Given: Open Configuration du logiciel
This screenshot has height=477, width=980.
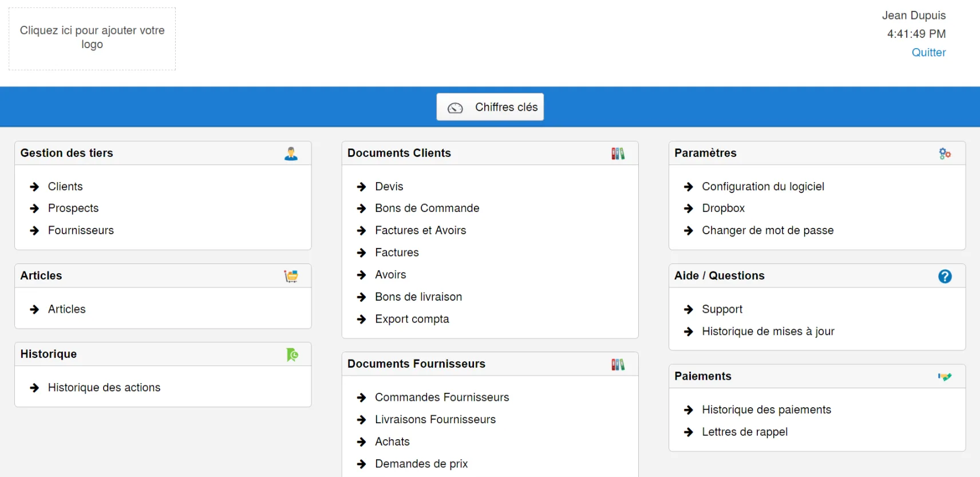Looking at the screenshot, I should (763, 187).
